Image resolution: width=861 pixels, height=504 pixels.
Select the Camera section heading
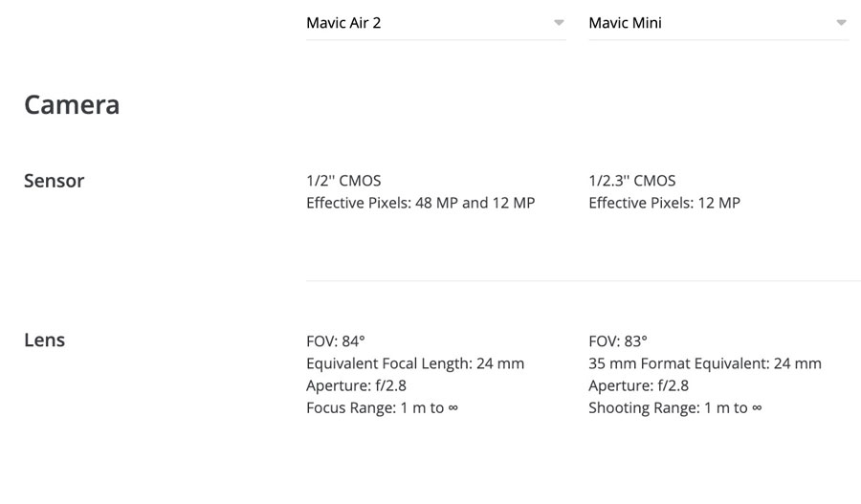pyautogui.click(x=72, y=105)
